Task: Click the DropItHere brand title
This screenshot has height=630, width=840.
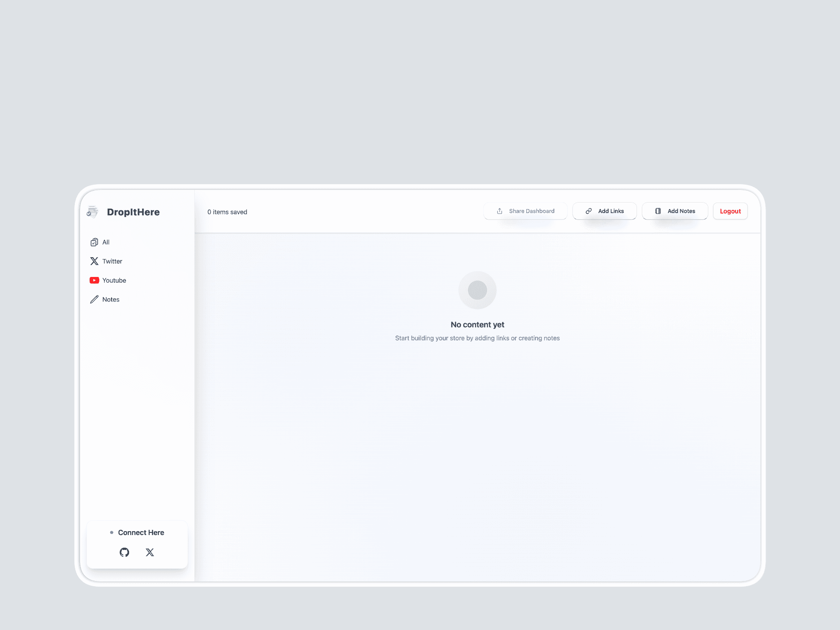Action: coord(133,212)
